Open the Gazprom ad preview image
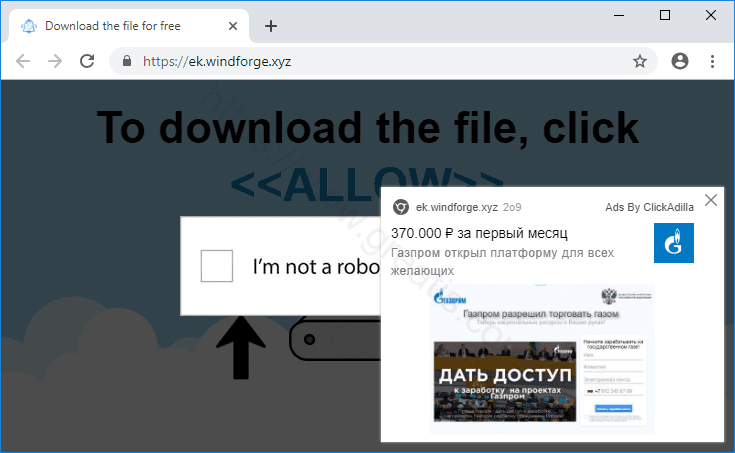Viewport: 735px width, 453px height. click(x=542, y=358)
